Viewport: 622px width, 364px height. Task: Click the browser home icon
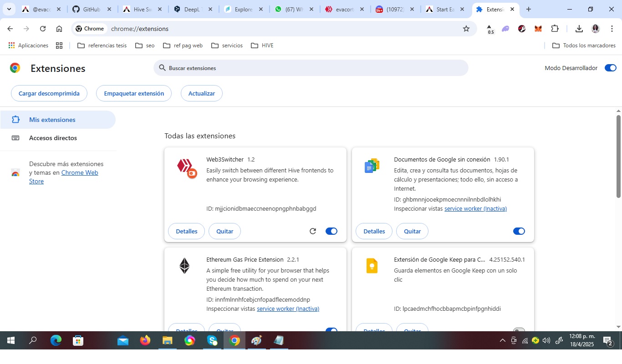pyautogui.click(x=59, y=29)
